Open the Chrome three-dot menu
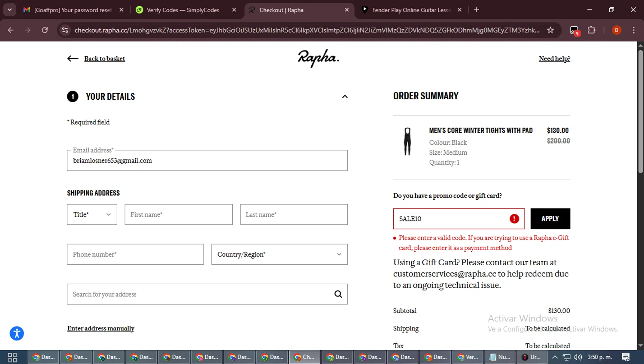This screenshot has width=644, height=364. point(634,30)
